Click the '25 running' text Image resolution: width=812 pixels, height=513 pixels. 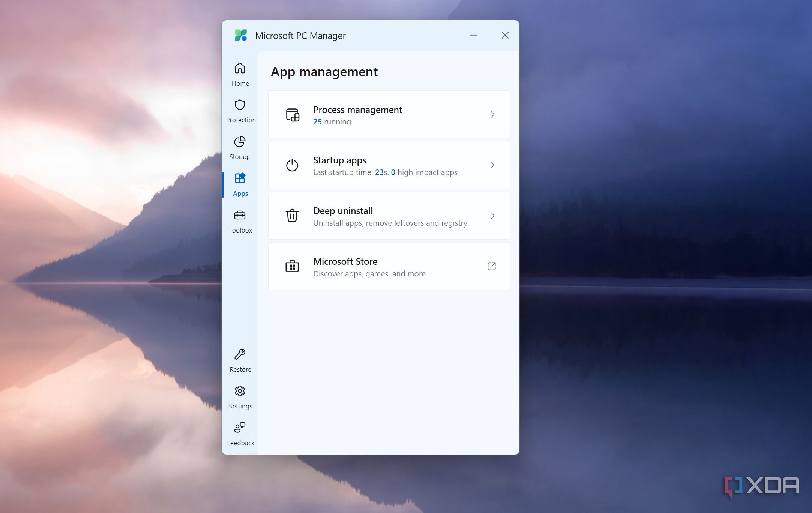click(x=332, y=122)
